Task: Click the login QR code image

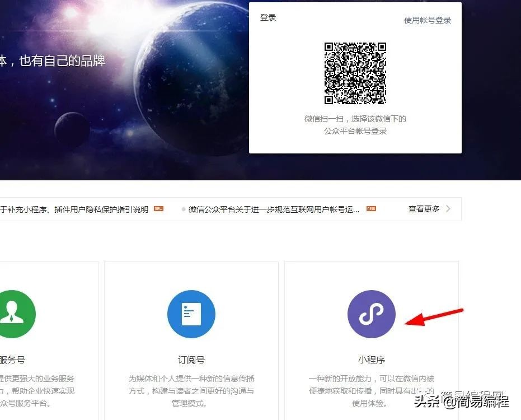Action: coord(355,73)
